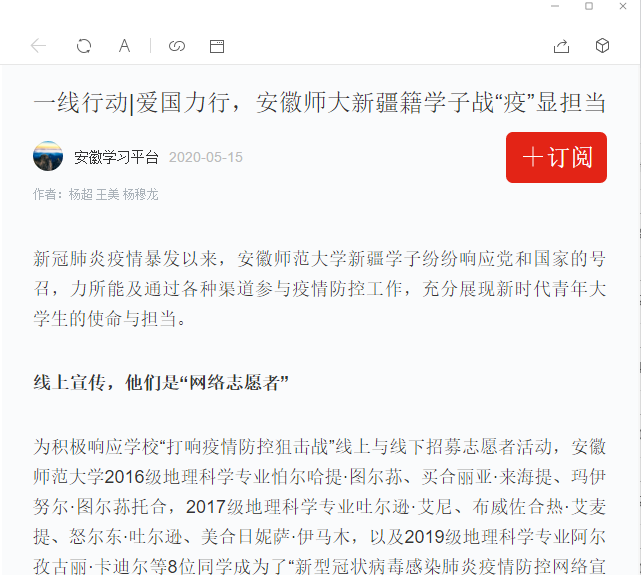This screenshot has width=641, height=575.
Task: Click the article title heading
Action: pos(319,103)
